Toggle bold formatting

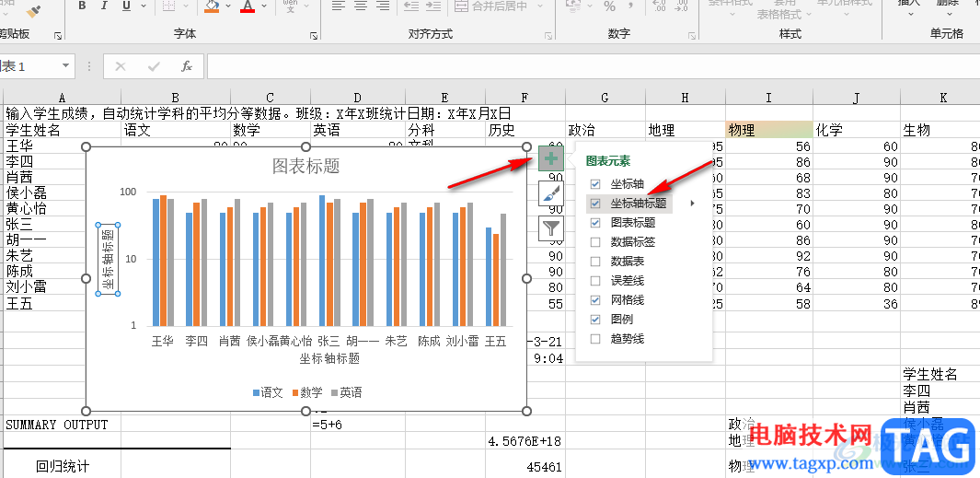pyautogui.click(x=83, y=6)
